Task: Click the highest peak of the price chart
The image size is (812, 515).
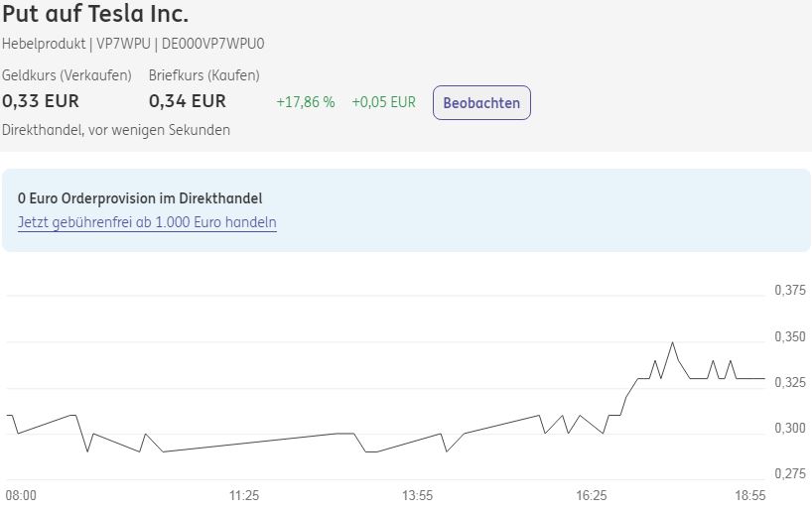Action: tap(673, 343)
